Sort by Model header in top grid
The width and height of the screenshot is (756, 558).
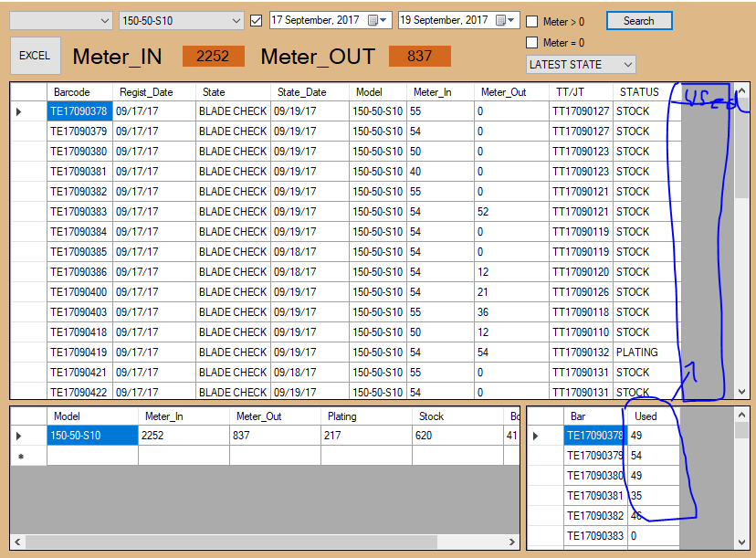point(378,92)
